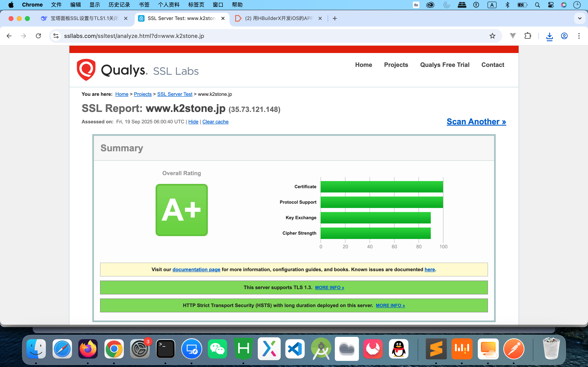The width and height of the screenshot is (588, 367).
Task: Click the Scan Another link
Action: pos(476,122)
